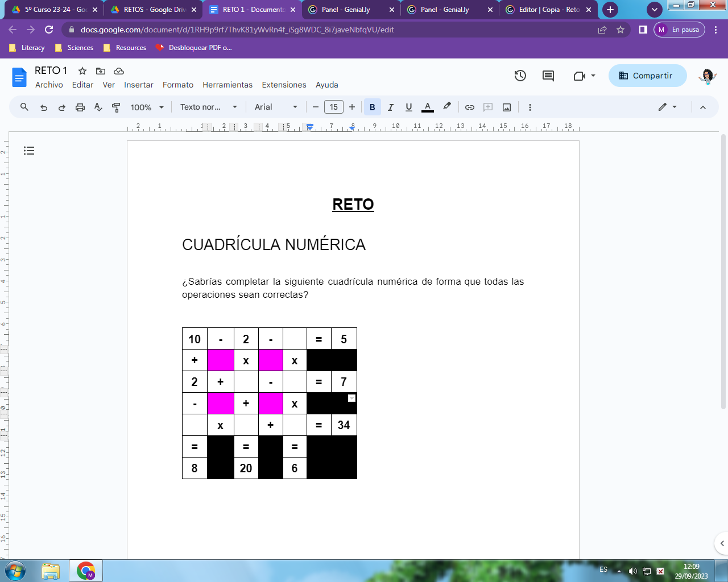Open the Insertar menu

[x=139, y=85]
